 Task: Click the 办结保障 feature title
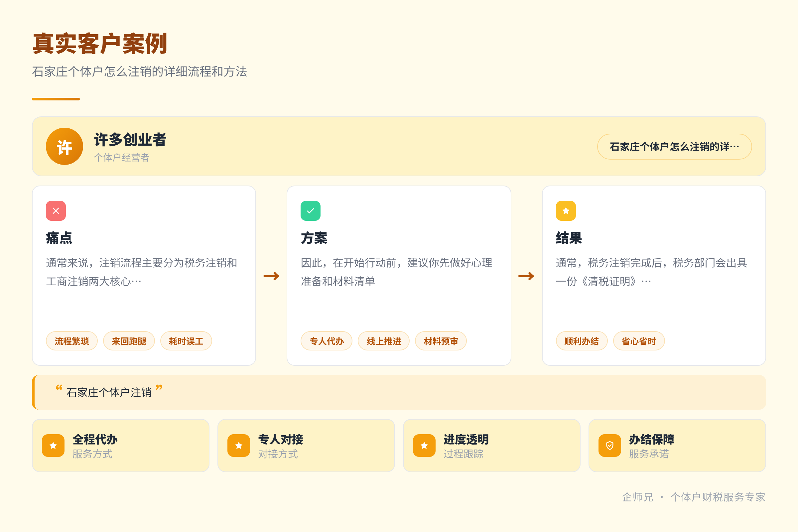click(x=651, y=439)
